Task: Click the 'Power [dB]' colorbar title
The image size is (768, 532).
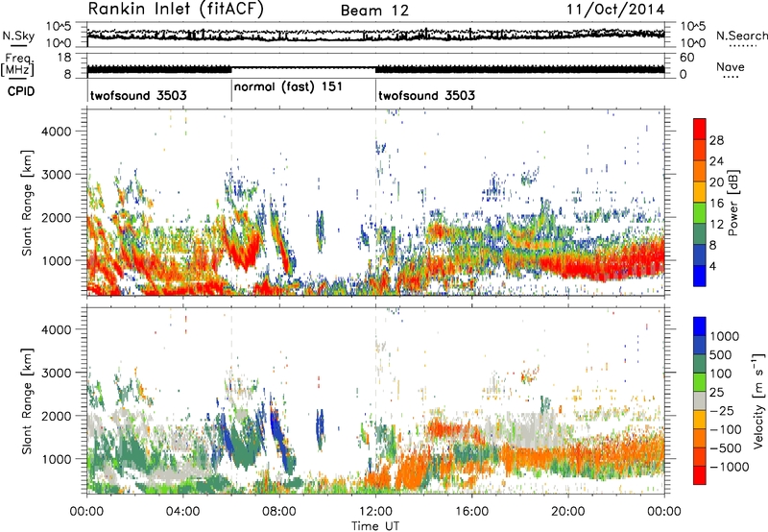Action: coord(732,203)
